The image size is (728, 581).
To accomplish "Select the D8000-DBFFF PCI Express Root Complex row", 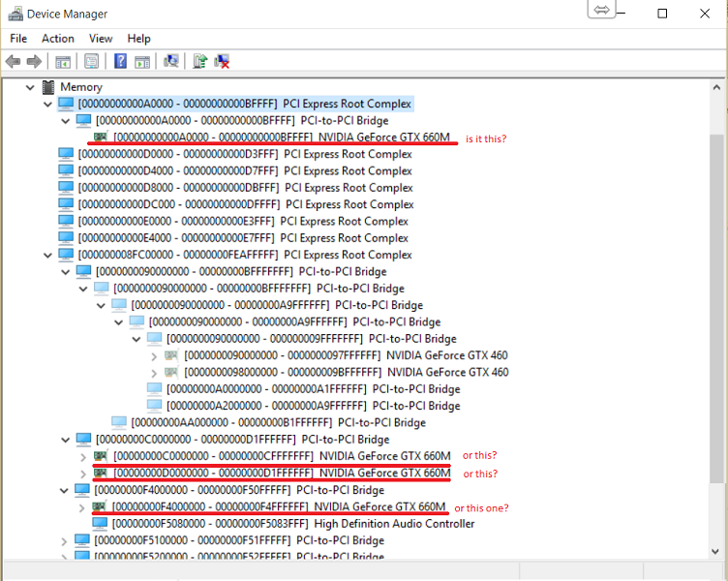I will [235, 188].
